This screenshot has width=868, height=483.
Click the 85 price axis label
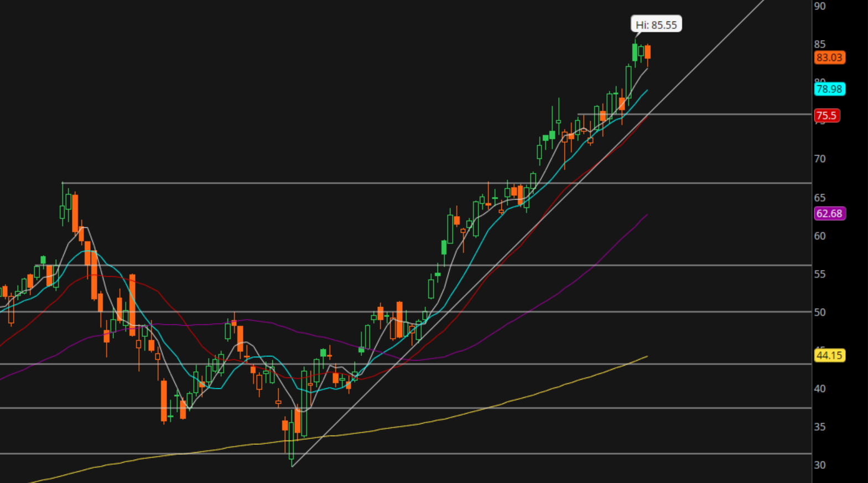[x=820, y=44]
